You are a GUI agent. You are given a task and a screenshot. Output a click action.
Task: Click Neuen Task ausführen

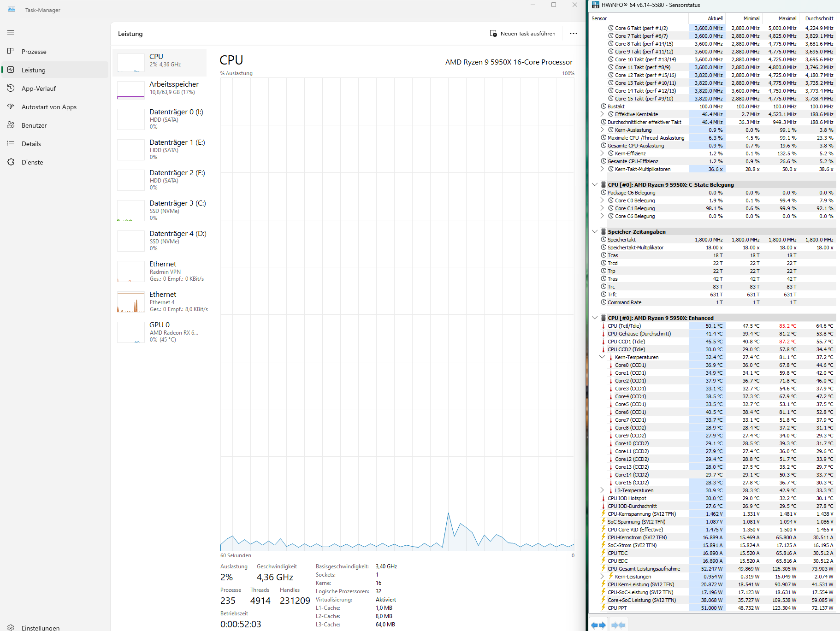(522, 34)
